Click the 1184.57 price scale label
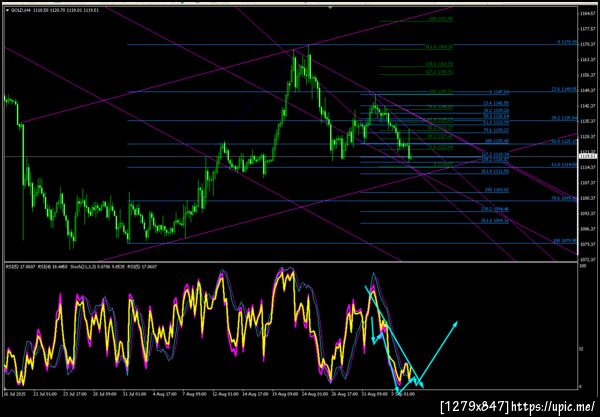This screenshot has height=417, width=600. 586,13
